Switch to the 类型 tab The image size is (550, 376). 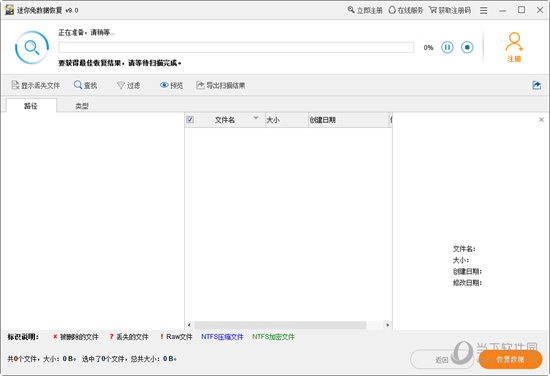coord(82,106)
